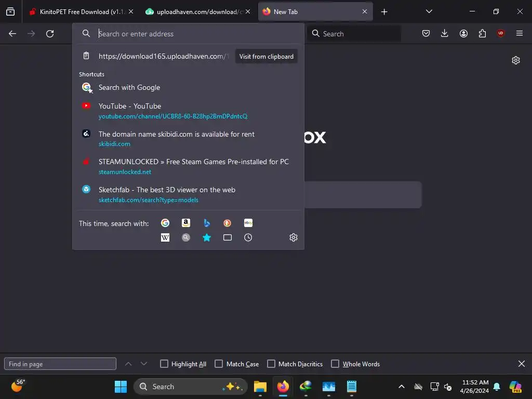This screenshot has width=532, height=399.
Task: Open YouTube - YouTube suggestion
Action: [x=188, y=111]
